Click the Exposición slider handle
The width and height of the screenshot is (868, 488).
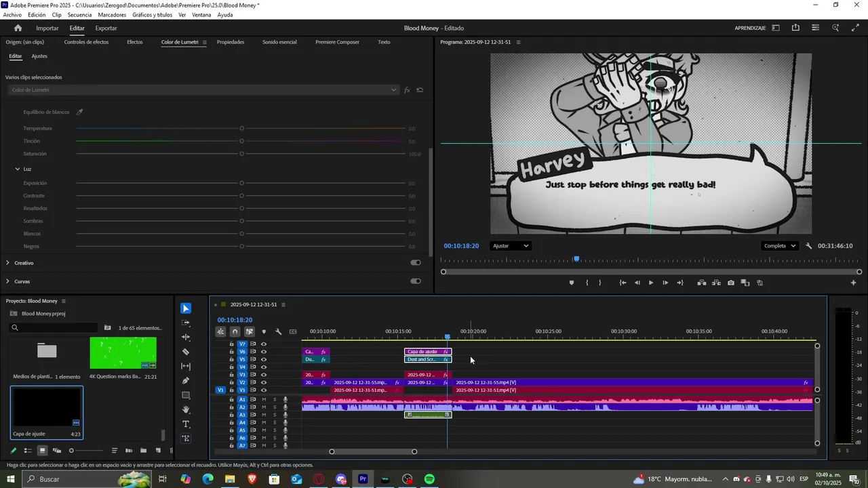pos(242,183)
